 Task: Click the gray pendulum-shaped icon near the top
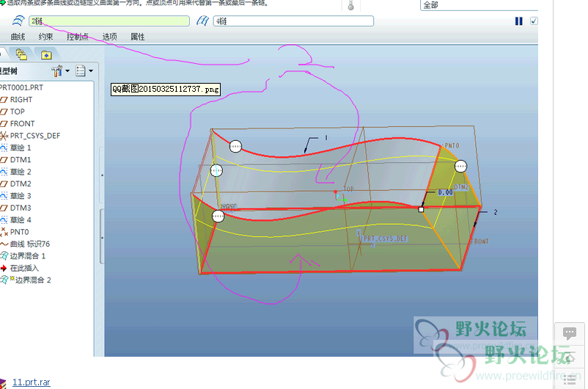coord(351,5)
